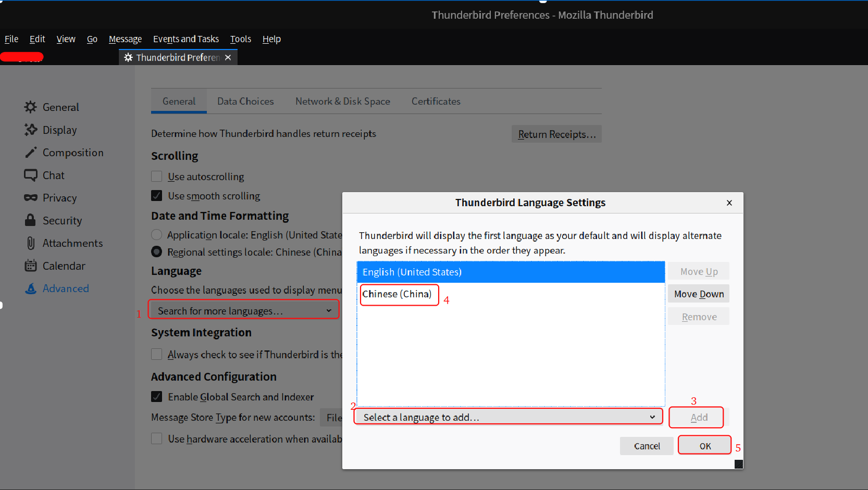Click the Calendar icon in sidebar
The height and width of the screenshot is (490, 868).
[x=31, y=266]
